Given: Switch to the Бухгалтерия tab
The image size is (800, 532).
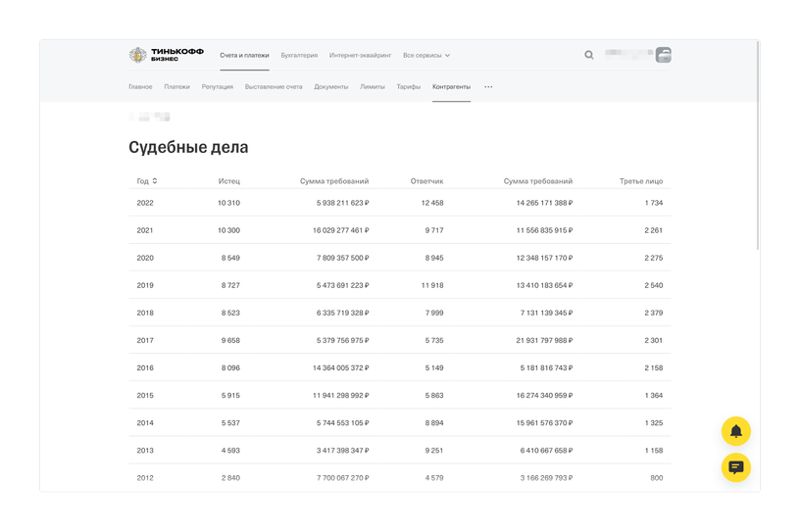Looking at the screenshot, I should coord(299,55).
